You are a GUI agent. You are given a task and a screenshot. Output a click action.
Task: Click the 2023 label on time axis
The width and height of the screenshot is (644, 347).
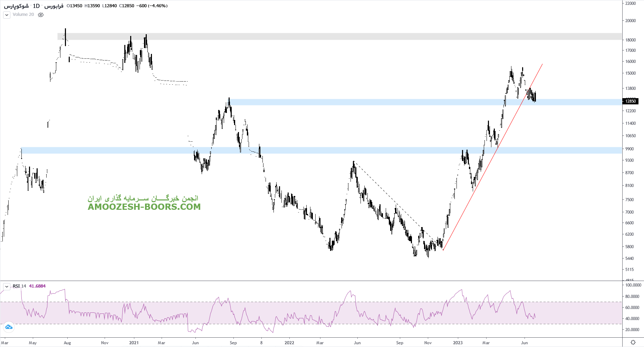point(458,343)
